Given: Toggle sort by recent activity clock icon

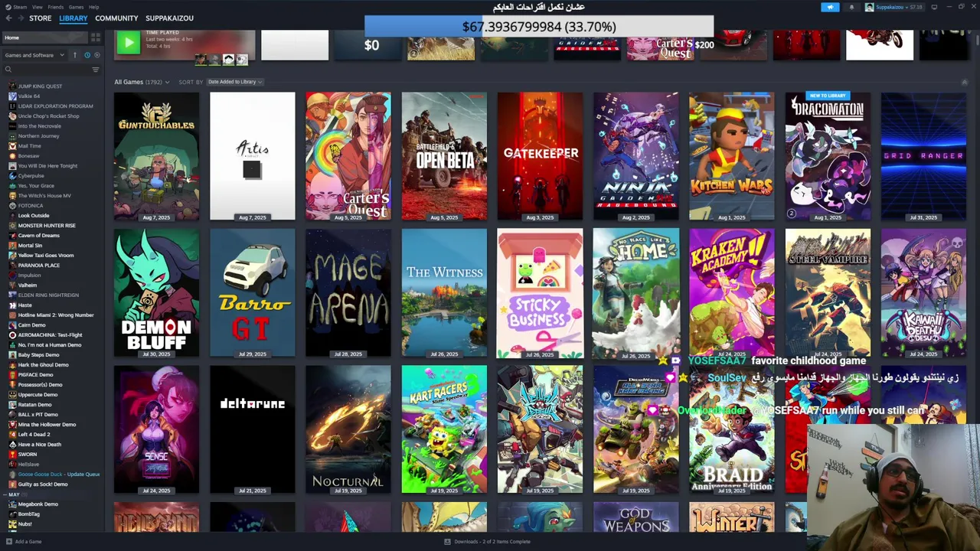Looking at the screenshot, I should pyautogui.click(x=87, y=55).
